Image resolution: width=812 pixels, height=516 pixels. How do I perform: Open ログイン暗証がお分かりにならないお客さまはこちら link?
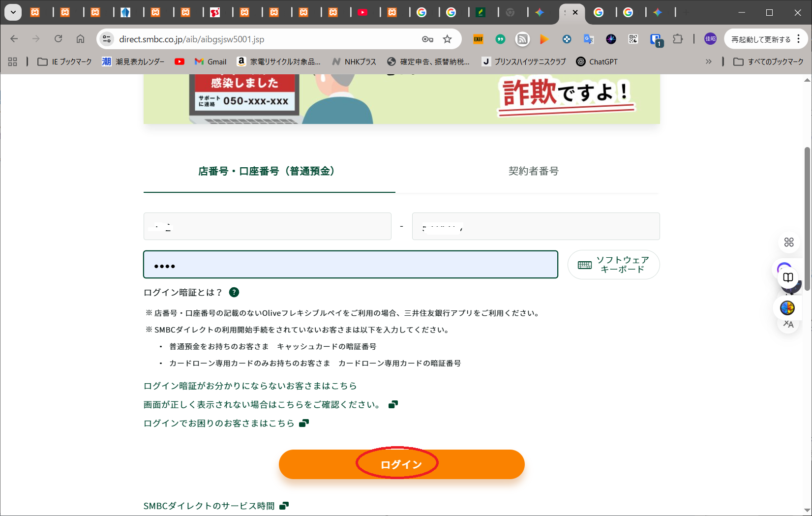pos(250,386)
